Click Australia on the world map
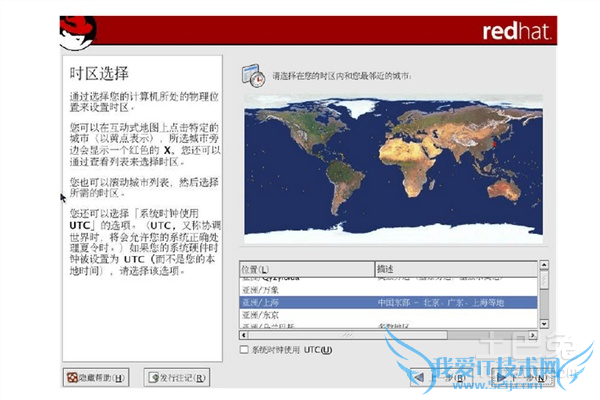The width and height of the screenshot is (600, 400). 504,189
